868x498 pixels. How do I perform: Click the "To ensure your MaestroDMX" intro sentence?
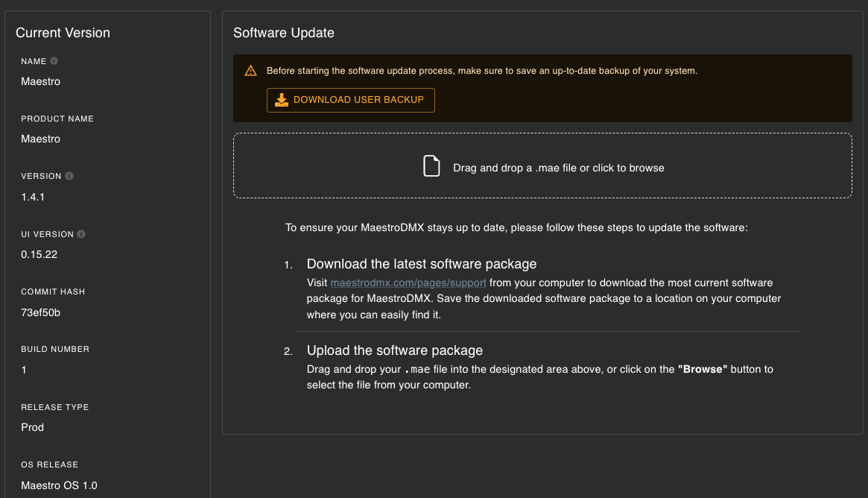516,227
